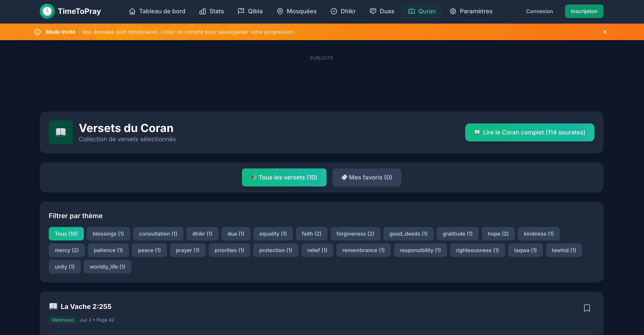Filter by equality (1)

point(273,234)
